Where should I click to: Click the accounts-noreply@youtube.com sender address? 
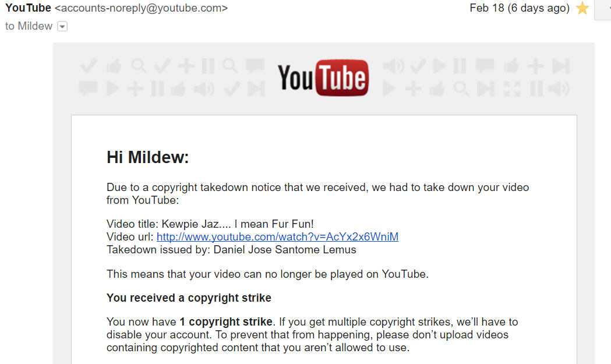pos(141,8)
